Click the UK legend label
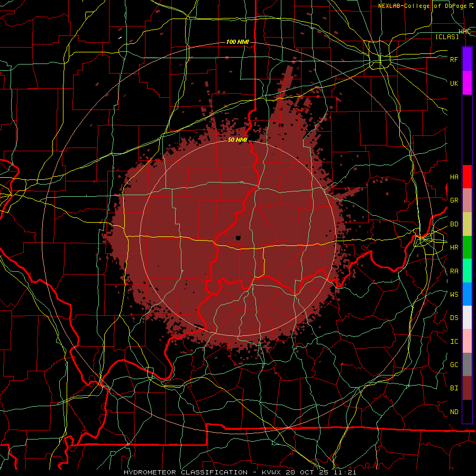This screenshot has height=476, width=476. point(454,83)
